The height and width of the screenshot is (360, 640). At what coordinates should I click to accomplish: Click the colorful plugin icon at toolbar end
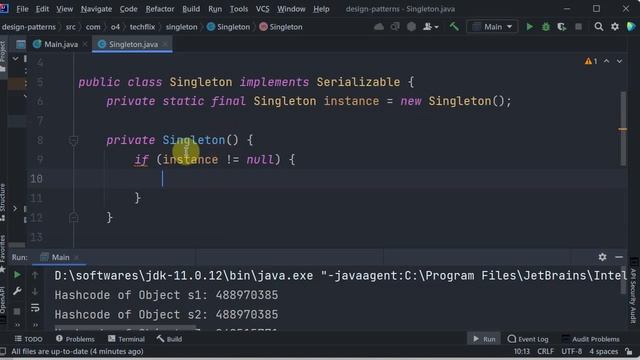pos(631,27)
